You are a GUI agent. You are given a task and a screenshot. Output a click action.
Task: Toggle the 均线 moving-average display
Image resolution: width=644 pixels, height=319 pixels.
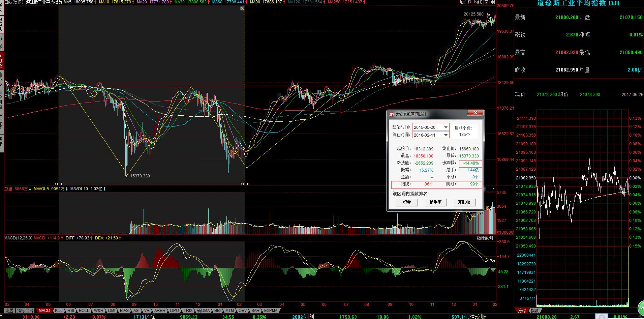pos(478,2)
